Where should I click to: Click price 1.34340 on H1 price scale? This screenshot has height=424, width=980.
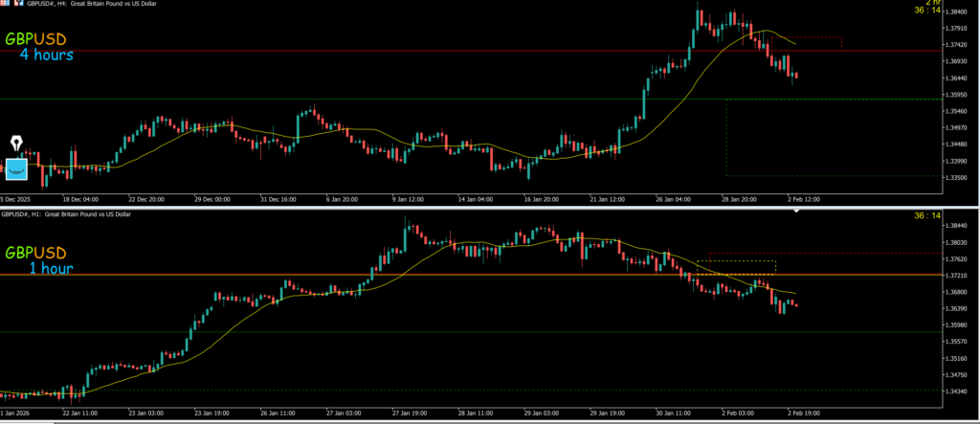point(957,392)
